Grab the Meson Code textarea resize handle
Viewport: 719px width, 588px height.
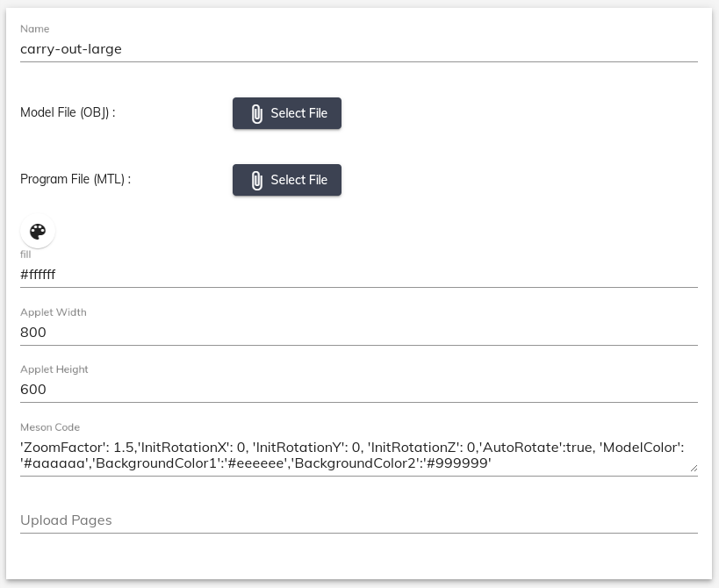coord(694,468)
